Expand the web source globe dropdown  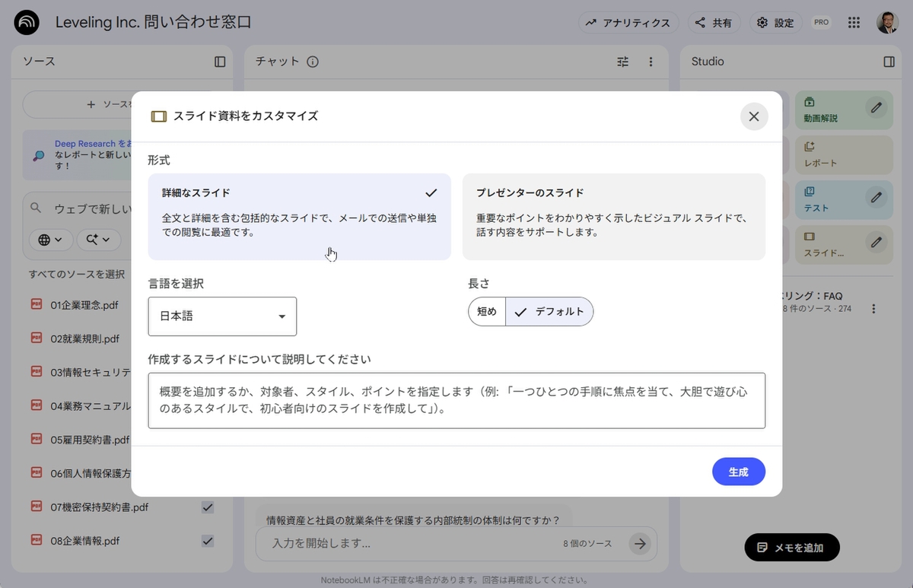(x=51, y=240)
